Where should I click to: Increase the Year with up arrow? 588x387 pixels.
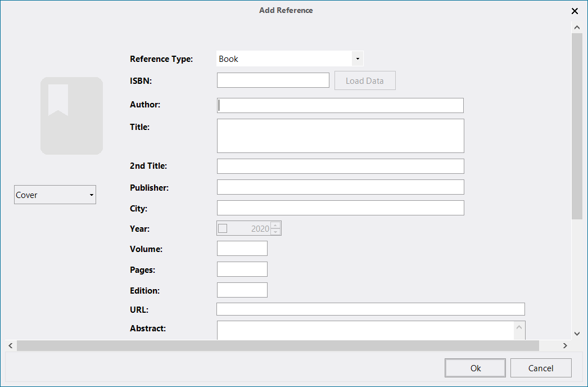coord(275,225)
